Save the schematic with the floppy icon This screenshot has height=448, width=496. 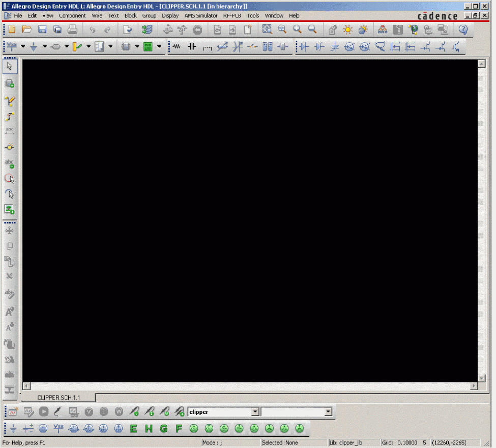click(42, 30)
